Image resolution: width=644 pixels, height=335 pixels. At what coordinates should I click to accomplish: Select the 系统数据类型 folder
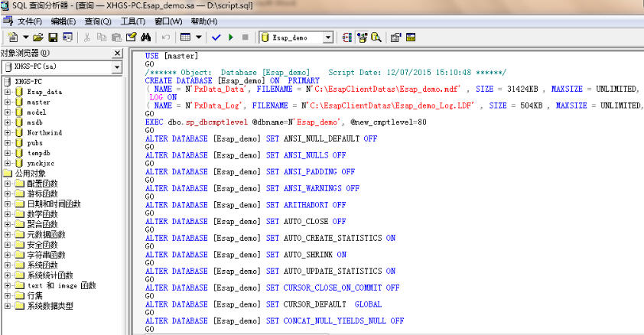[x=50, y=306]
